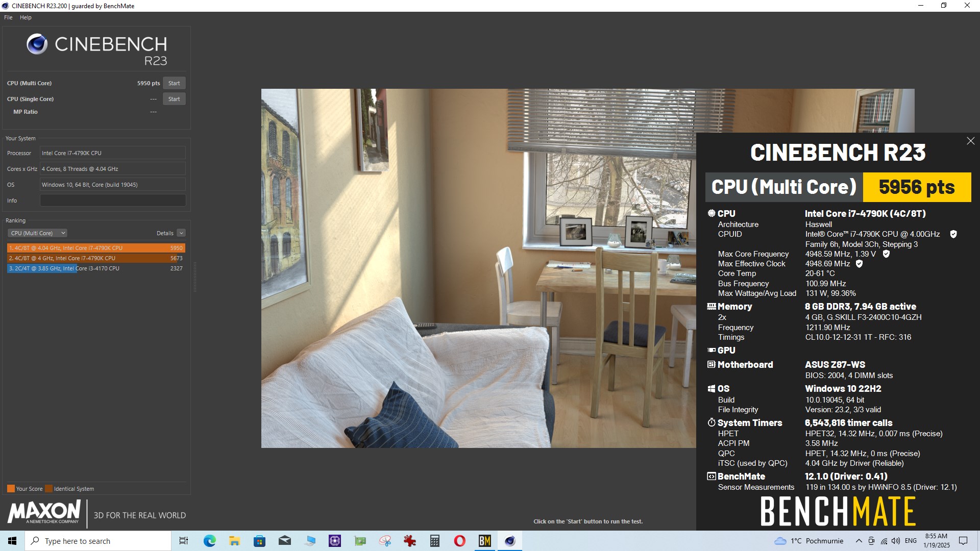Image resolution: width=980 pixels, height=551 pixels.
Task: Click the OS Windows icon in BenchMate panel
Action: (712, 389)
